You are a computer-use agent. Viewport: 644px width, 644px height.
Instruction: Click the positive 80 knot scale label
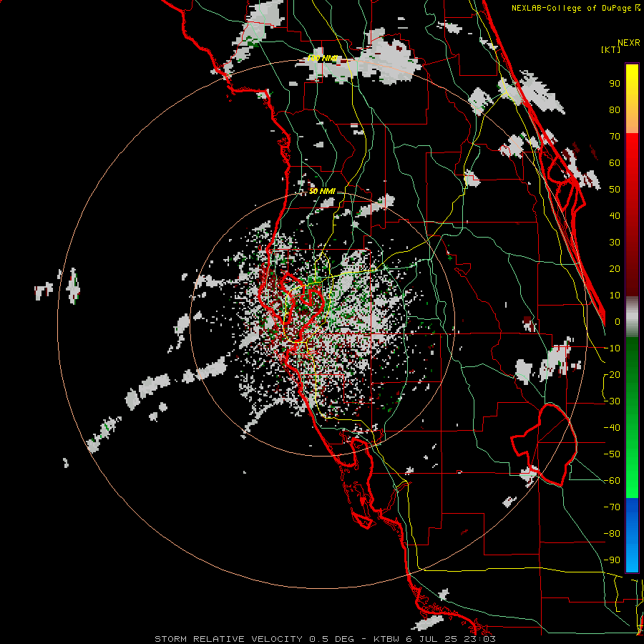[x=615, y=109]
